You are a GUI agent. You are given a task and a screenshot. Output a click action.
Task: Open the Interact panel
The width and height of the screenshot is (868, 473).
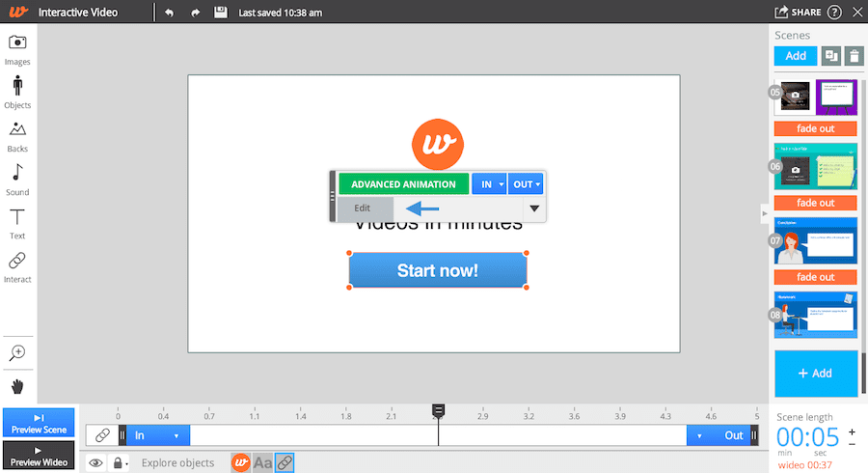pos(17,267)
